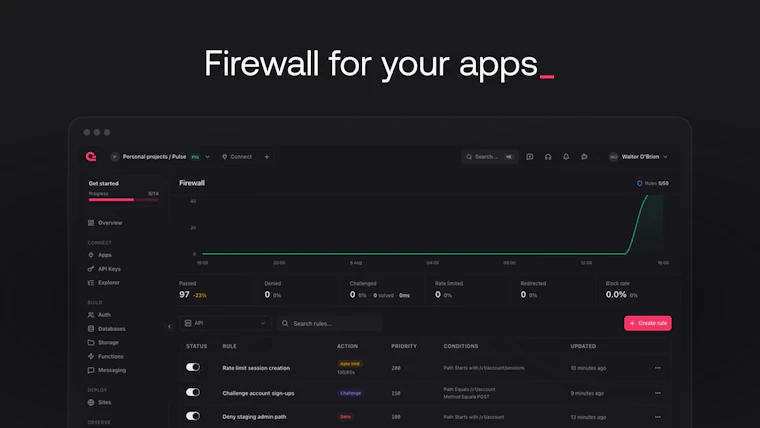Click the Deny action badge

click(346, 417)
